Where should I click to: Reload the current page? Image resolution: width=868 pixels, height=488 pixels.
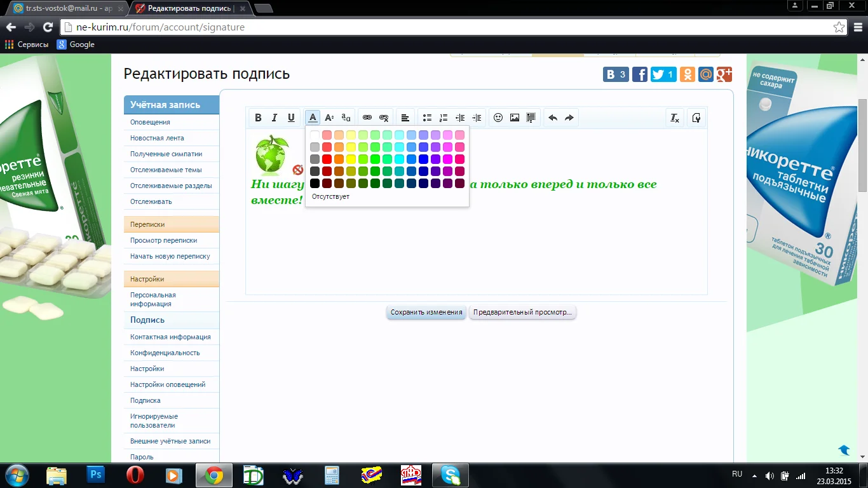pos(48,27)
